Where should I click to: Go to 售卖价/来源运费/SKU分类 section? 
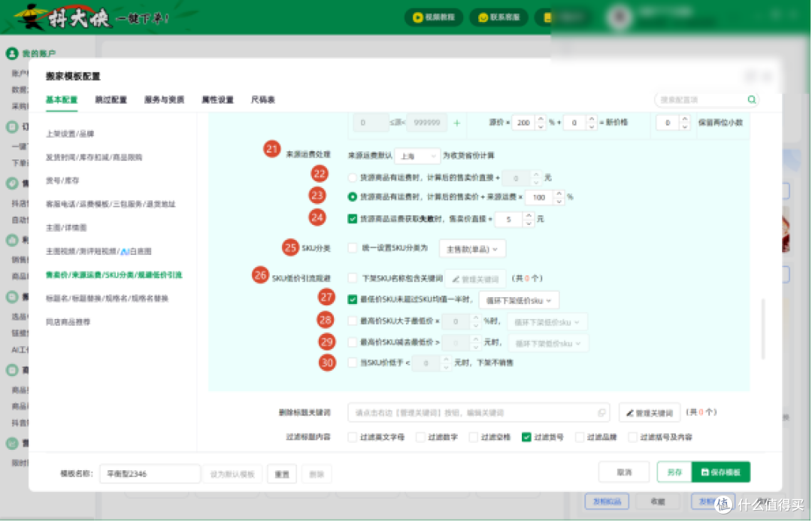tap(114, 275)
